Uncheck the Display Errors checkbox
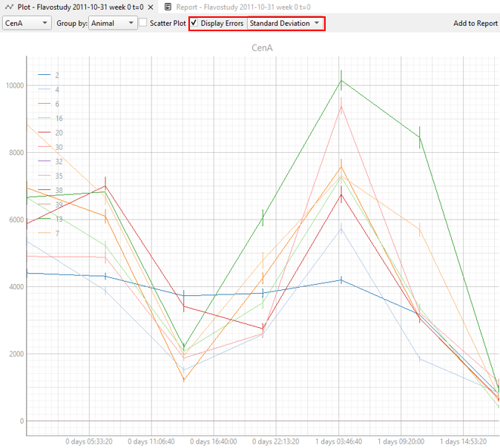This screenshot has width=500, height=448. click(194, 23)
